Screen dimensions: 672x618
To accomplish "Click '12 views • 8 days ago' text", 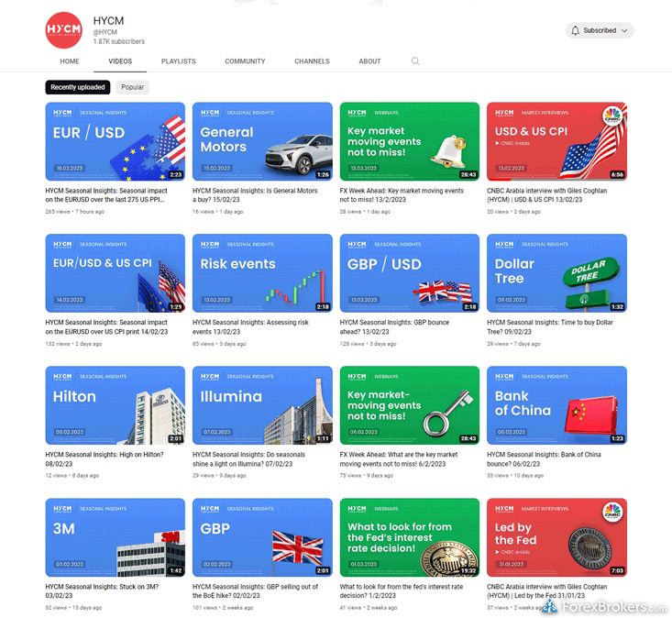I will (72, 475).
